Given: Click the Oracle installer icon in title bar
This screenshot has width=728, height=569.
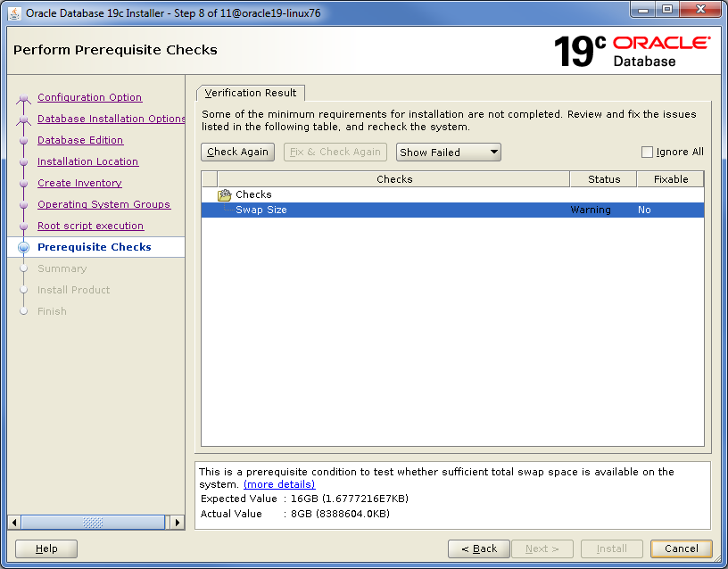Looking at the screenshot, I should click(13, 12).
